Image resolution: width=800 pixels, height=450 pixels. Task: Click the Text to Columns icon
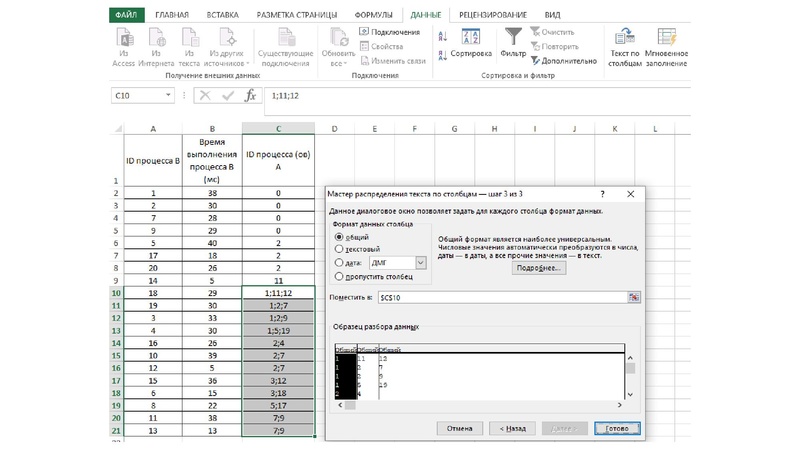[624, 38]
